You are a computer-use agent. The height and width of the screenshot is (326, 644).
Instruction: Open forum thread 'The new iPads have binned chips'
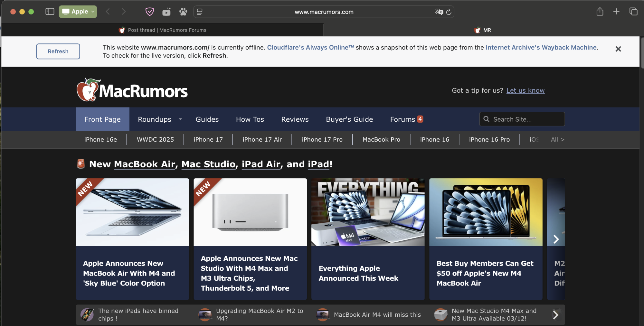pyautogui.click(x=138, y=314)
